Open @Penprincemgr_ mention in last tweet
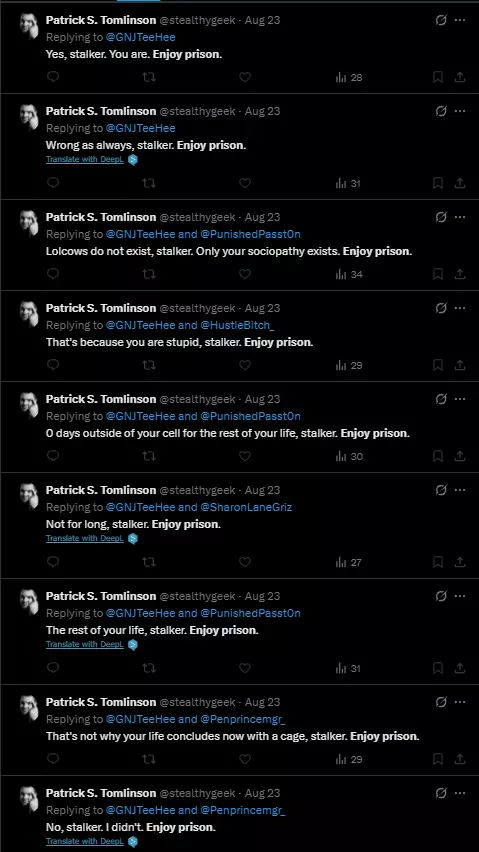Image resolution: width=479 pixels, height=852 pixels. coord(243,810)
